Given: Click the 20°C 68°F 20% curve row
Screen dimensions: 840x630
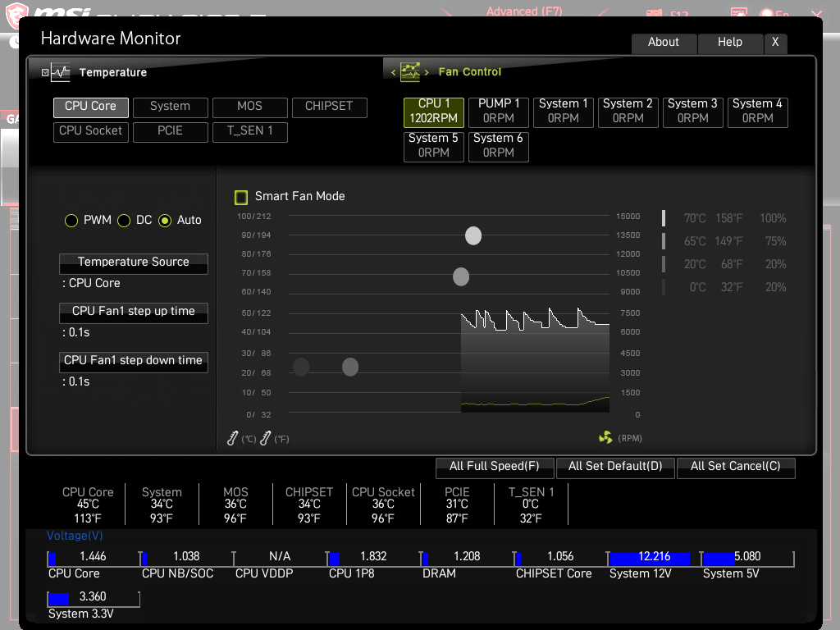Looking at the screenshot, I should pos(725,265).
